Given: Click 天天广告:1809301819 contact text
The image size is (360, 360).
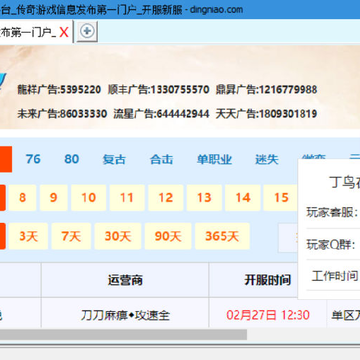Looking at the screenshot, I should [x=266, y=114].
